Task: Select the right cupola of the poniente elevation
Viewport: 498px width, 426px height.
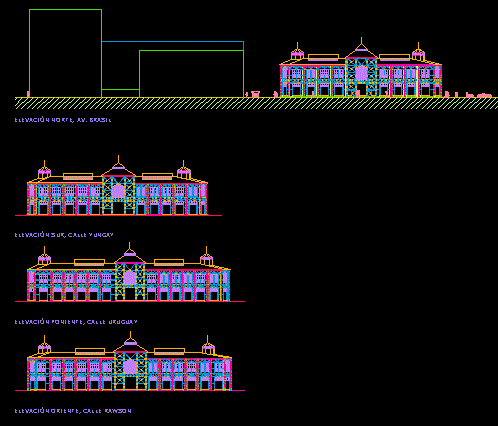Action: [206, 257]
